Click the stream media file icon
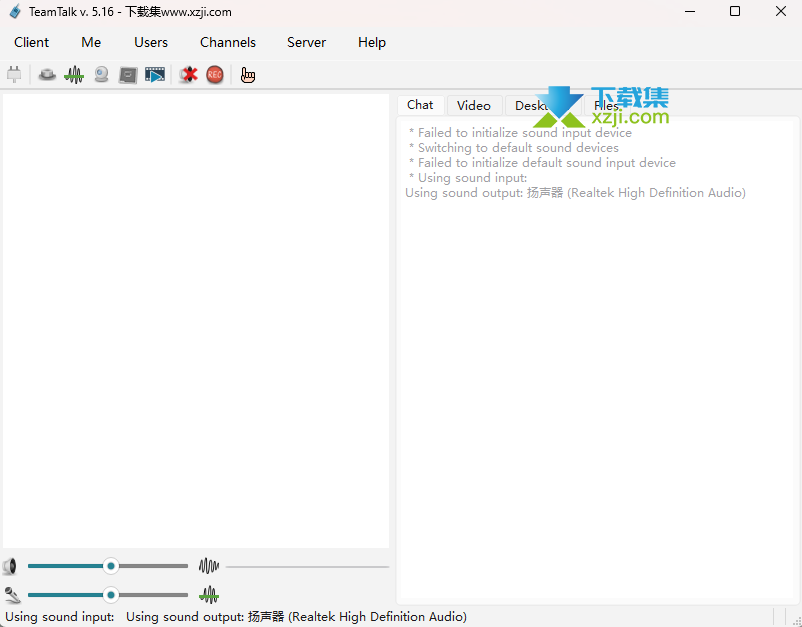The height and width of the screenshot is (627, 802). [x=155, y=75]
